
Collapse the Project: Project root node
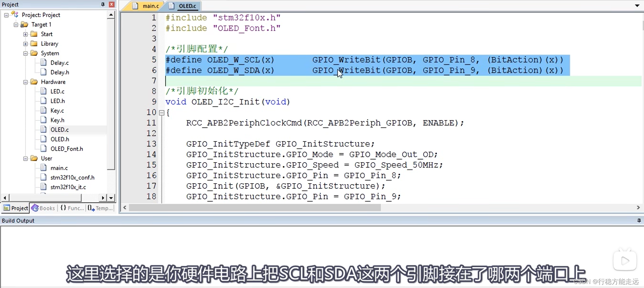(6, 15)
